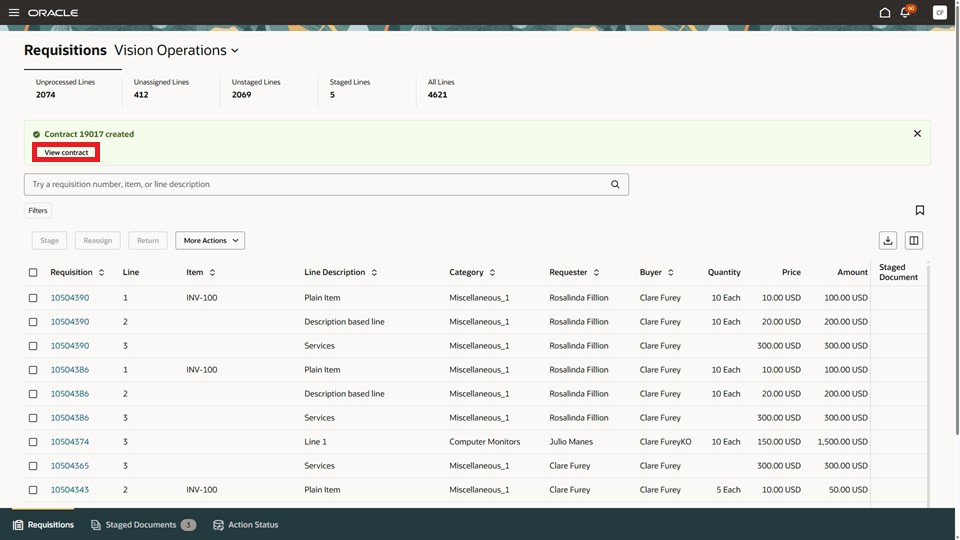Viewport: 960px width, 540px height.
Task: Switch to the Staged Documents tab
Action: (143, 525)
